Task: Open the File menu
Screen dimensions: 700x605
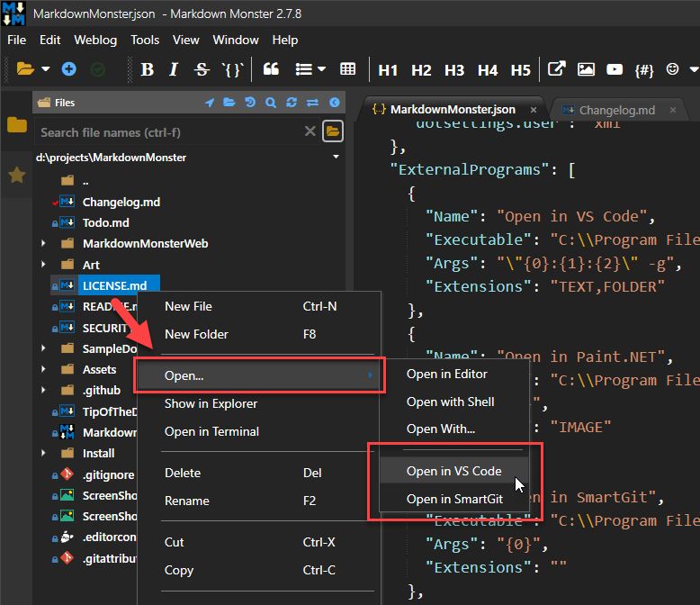Action: click(x=16, y=40)
